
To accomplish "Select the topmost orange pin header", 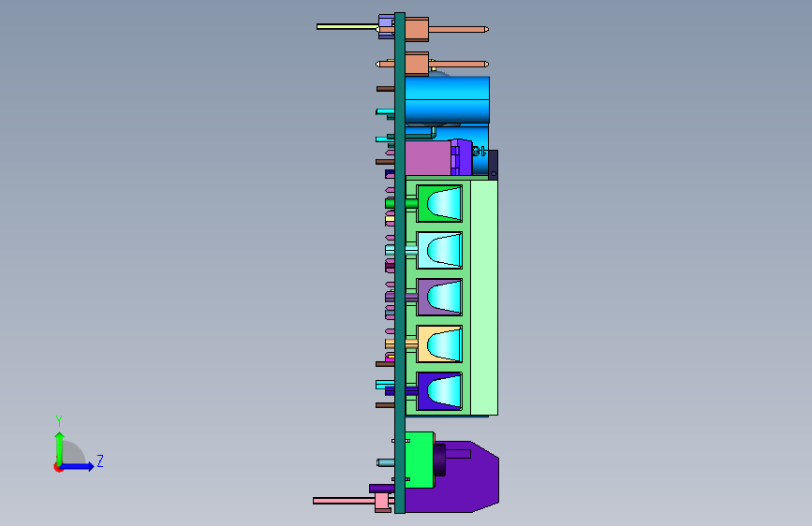I will [417, 29].
